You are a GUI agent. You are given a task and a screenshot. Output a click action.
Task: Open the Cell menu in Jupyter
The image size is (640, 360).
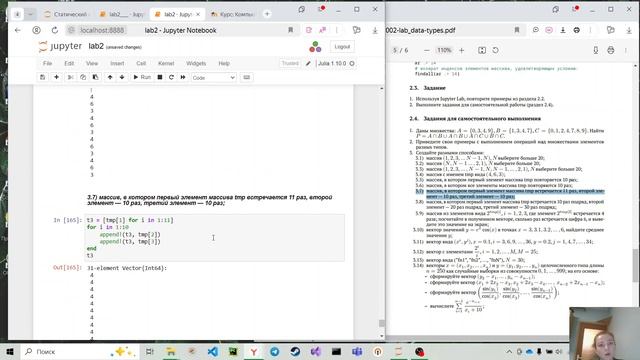tap(141, 63)
